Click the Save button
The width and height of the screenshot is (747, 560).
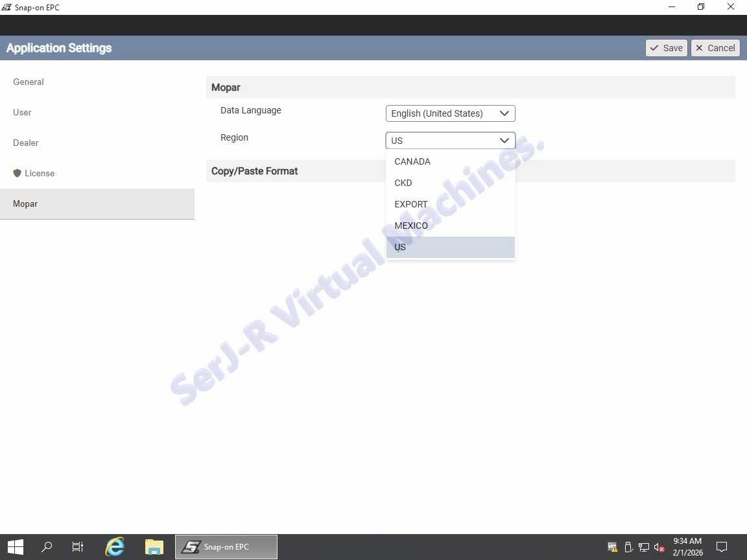tap(666, 48)
